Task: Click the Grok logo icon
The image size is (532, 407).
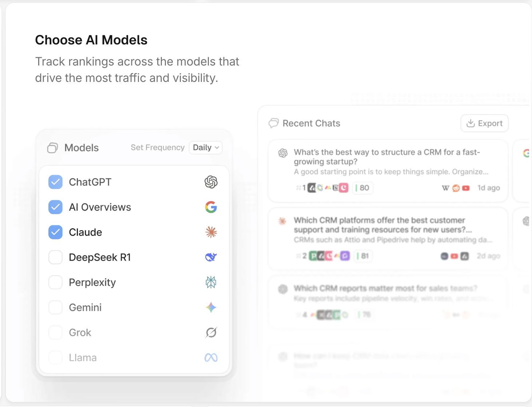Action: click(211, 332)
